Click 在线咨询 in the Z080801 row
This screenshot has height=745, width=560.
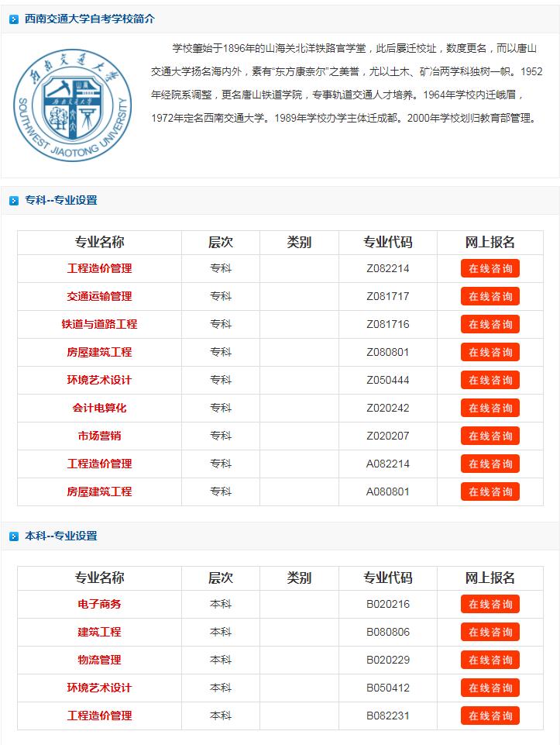(490, 352)
